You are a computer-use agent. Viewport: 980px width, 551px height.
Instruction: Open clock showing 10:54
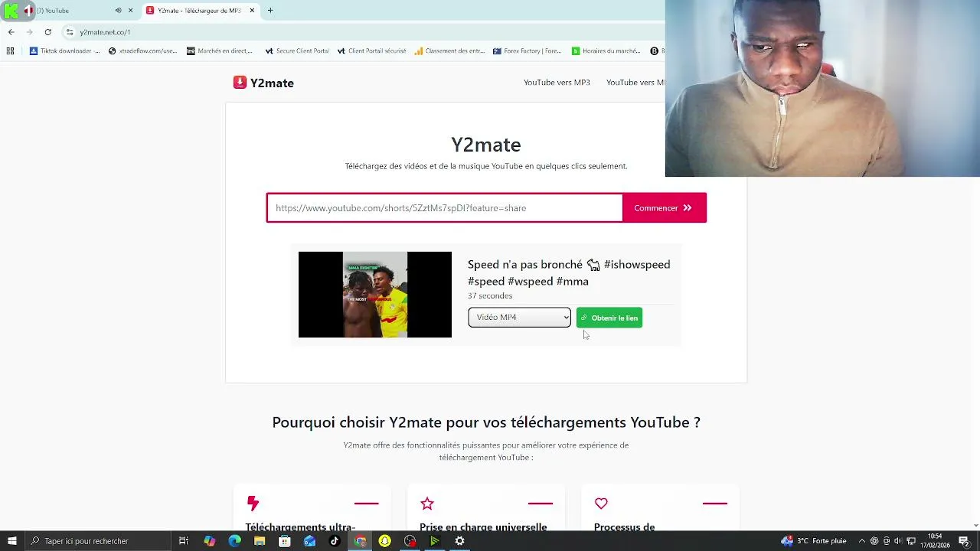click(935, 541)
